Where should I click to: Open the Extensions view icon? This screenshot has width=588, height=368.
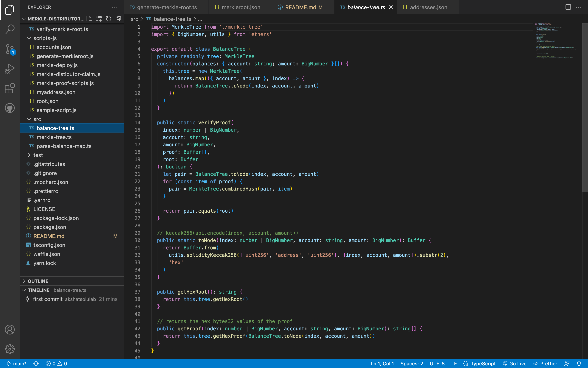tap(10, 88)
